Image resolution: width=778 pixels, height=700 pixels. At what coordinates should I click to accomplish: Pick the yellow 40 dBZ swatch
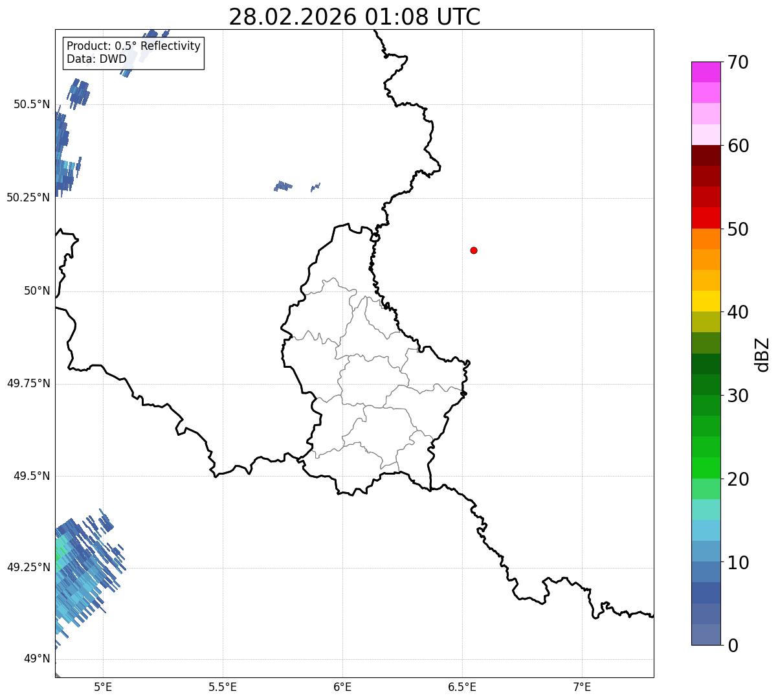pyautogui.click(x=706, y=302)
